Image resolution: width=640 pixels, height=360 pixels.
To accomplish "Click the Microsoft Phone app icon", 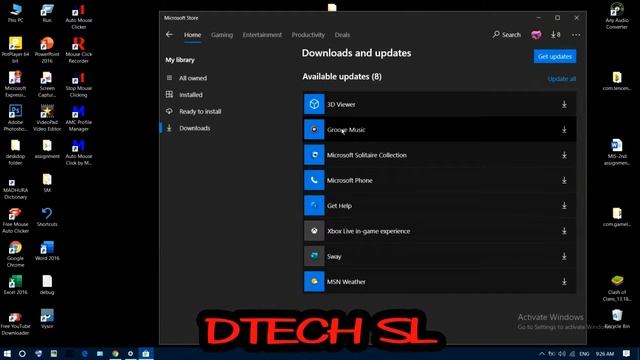I will click(x=314, y=180).
